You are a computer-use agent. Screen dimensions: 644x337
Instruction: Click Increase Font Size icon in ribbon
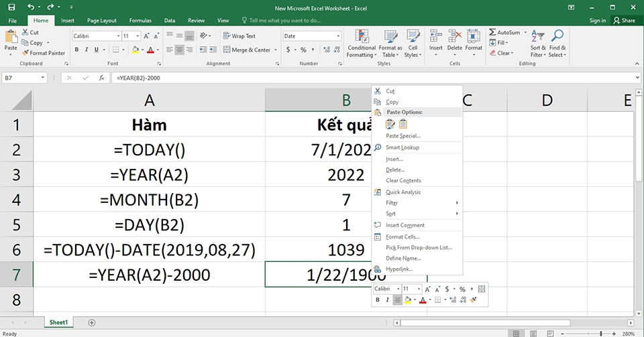[x=146, y=36]
